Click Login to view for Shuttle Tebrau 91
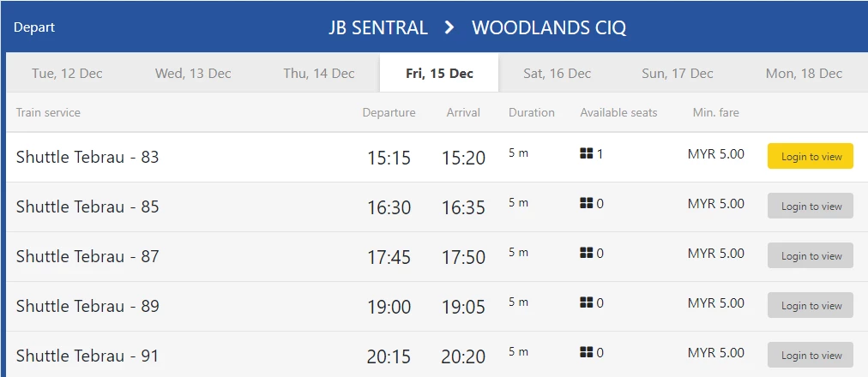The height and width of the screenshot is (377, 868). point(811,355)
